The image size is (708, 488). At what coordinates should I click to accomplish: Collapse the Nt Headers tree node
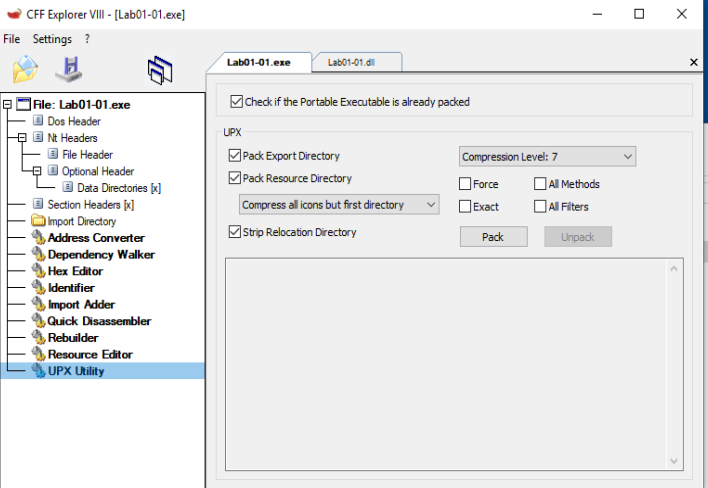22,138
